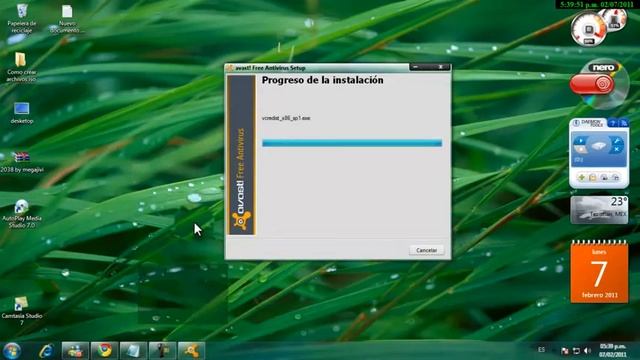640x360 pixels.
Task: Click the virtual drive in DAEMON Tools gadget
Action: (x=599, y=146)
